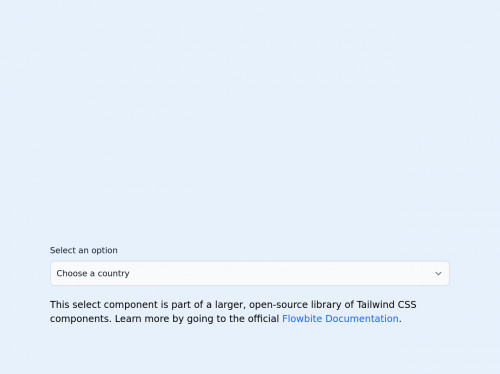Expand the country select via its down arrow

coord(438,274)
